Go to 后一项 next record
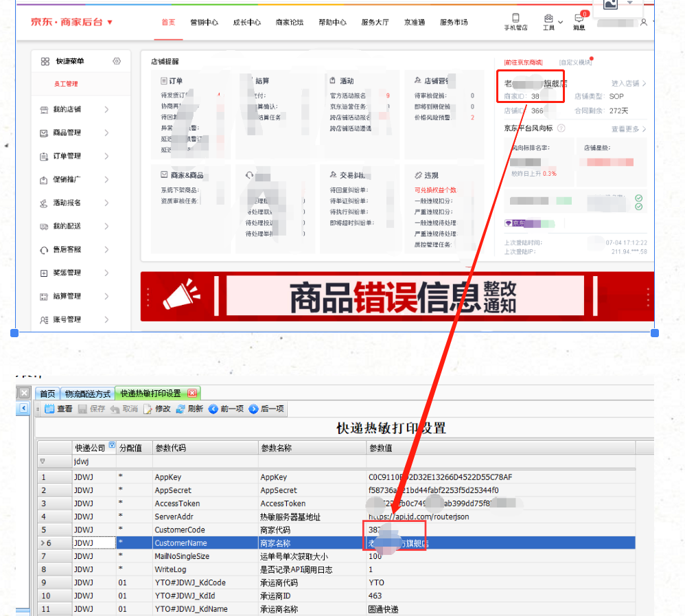The height and width of the screenshot is (616, 685). [x=266, y=409]
